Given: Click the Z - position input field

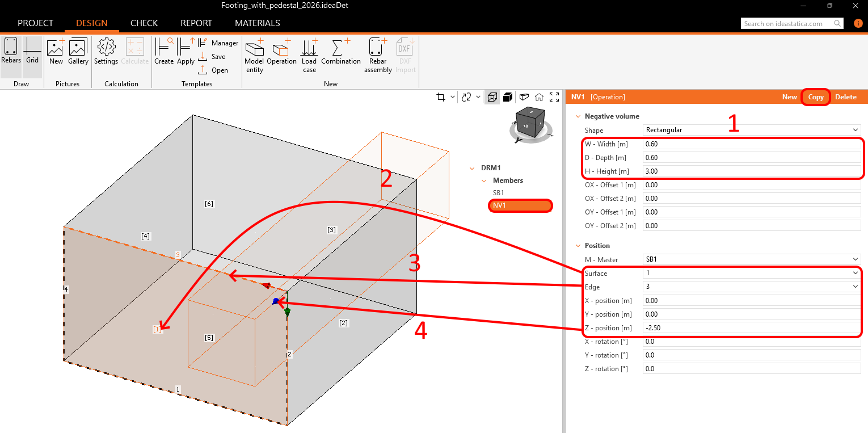Looking at the screenshot, I should 751,327.
